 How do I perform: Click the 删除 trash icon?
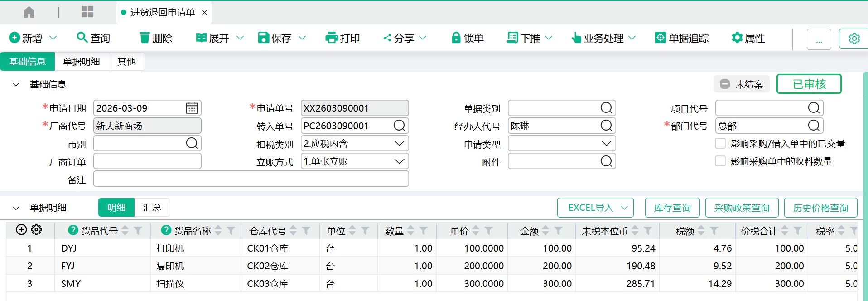[x=145, y=38]
